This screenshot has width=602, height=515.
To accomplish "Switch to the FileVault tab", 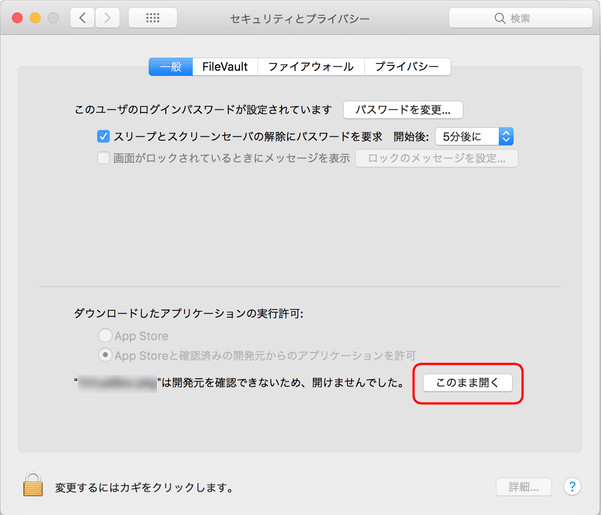I will click(225, 67).
